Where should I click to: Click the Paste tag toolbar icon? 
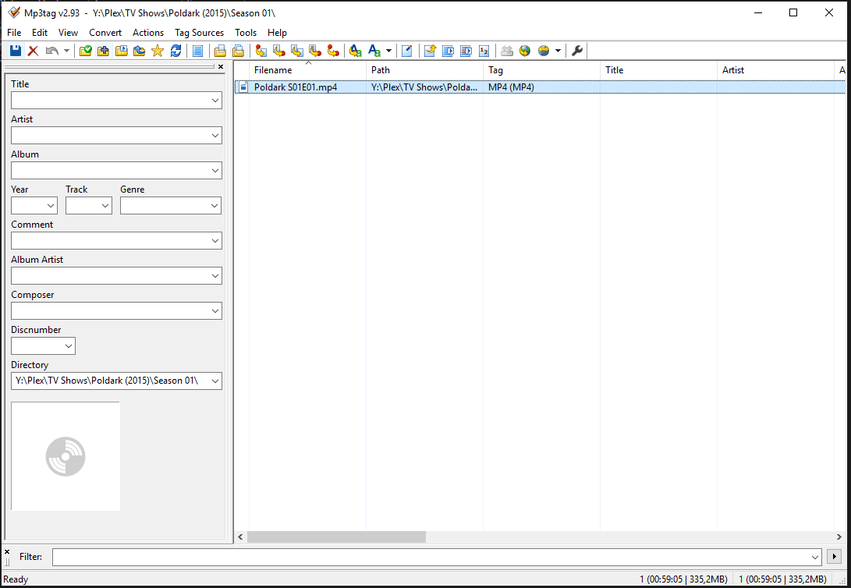point(238,50)
